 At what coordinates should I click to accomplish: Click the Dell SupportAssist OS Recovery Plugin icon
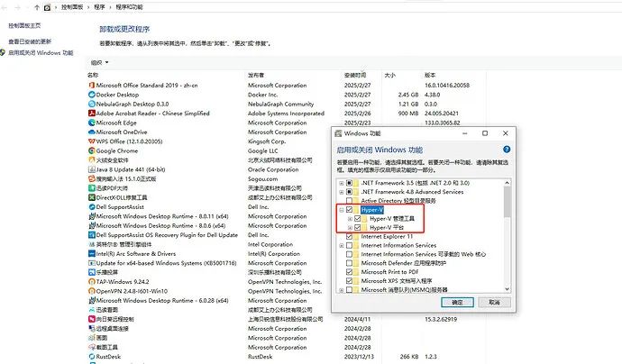point(92,235)
